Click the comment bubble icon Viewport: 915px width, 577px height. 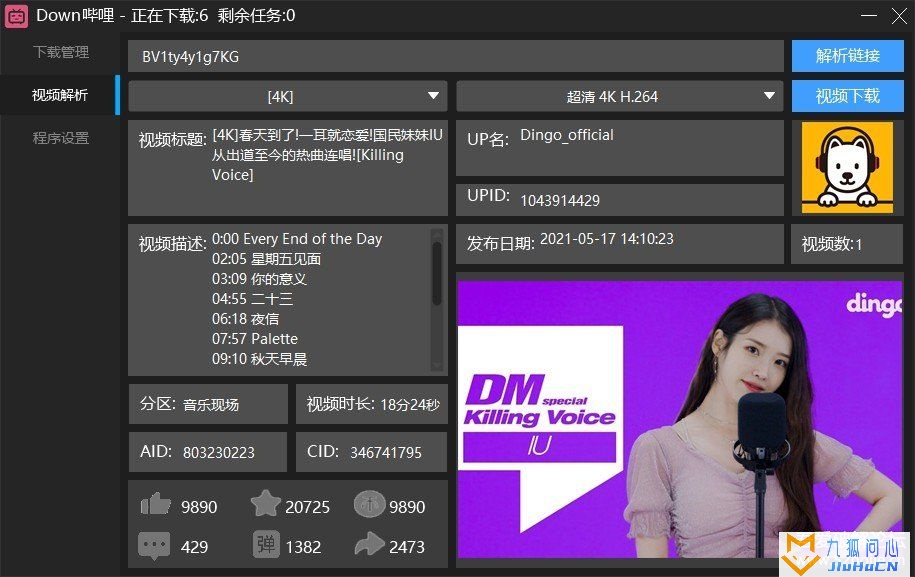tap(154, 545)
